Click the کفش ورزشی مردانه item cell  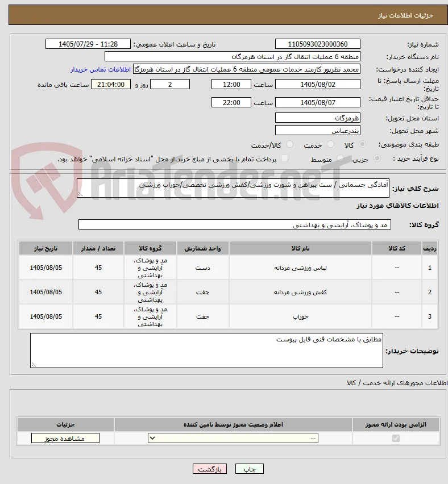coord(300,292)
